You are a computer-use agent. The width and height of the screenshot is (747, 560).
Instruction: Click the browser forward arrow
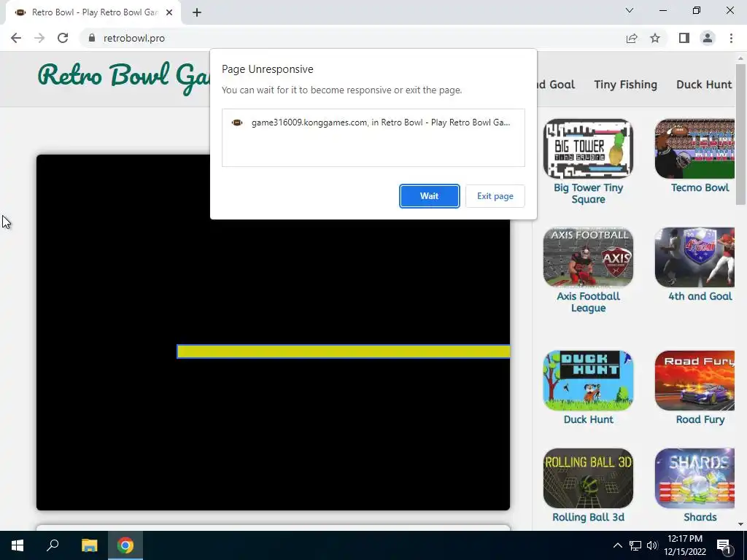point(39,38)
